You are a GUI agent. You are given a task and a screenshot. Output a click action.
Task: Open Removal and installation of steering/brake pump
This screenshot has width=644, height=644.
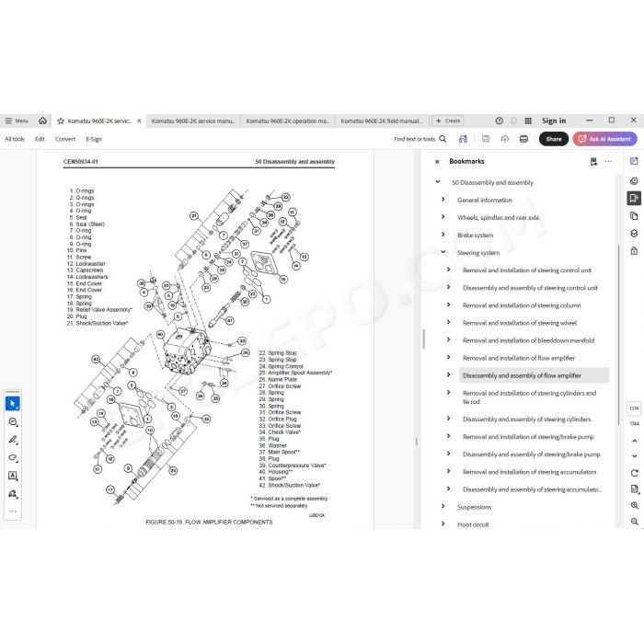[528, 437]
